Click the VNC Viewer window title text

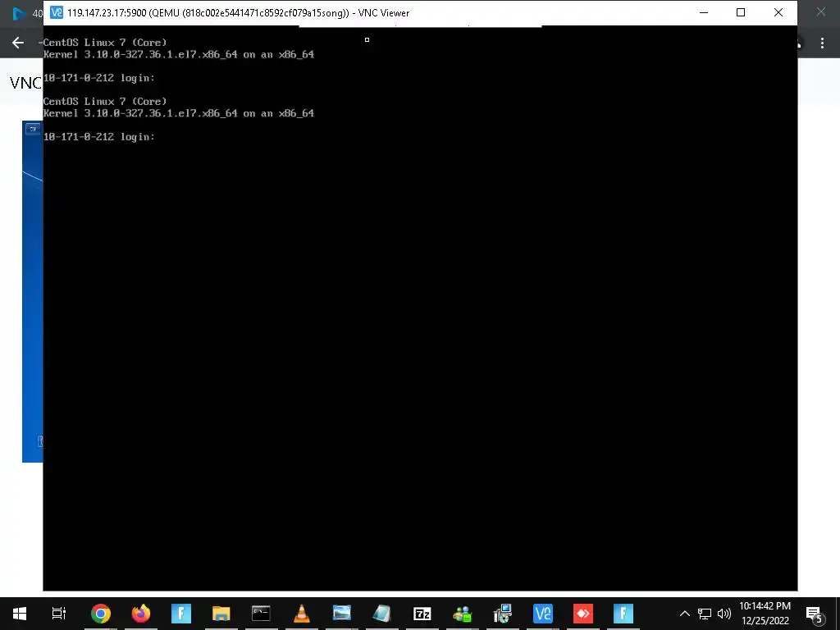239,13
